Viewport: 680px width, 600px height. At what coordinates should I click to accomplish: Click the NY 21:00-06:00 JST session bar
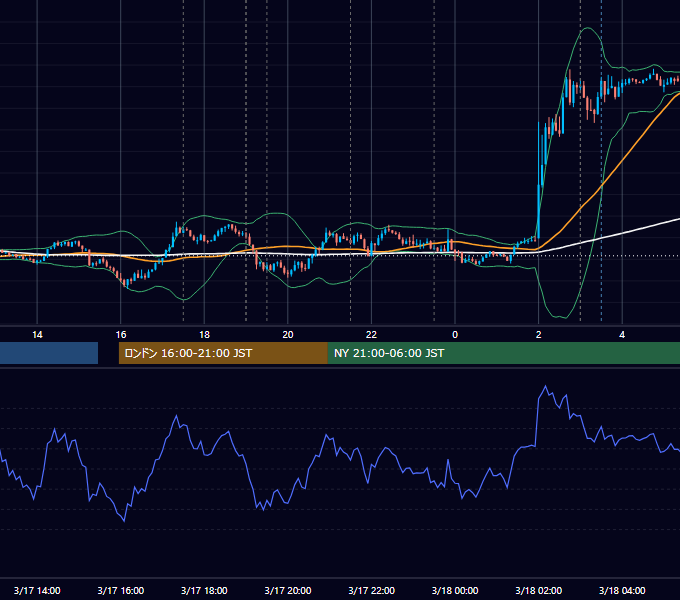tap(503, 353)
